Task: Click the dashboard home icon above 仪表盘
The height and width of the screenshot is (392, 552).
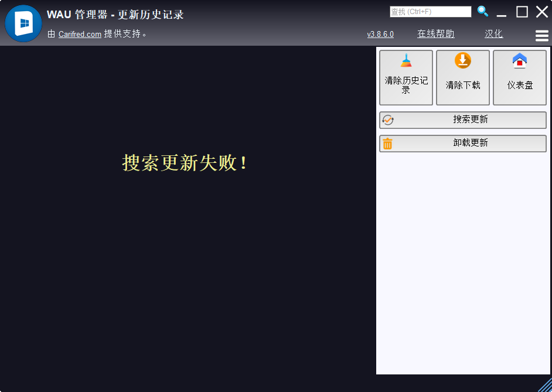Action: (519, 60)
